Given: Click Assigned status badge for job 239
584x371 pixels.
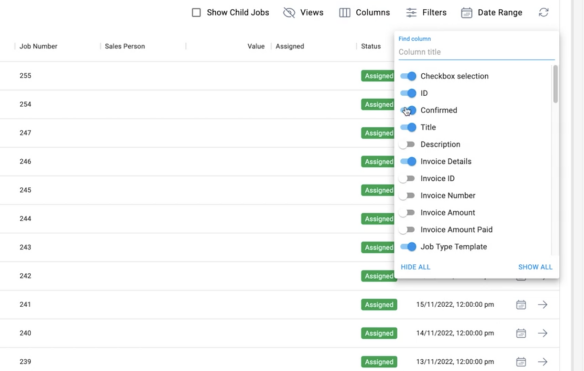Looking at the screenshot, I should tap(379, 362).
